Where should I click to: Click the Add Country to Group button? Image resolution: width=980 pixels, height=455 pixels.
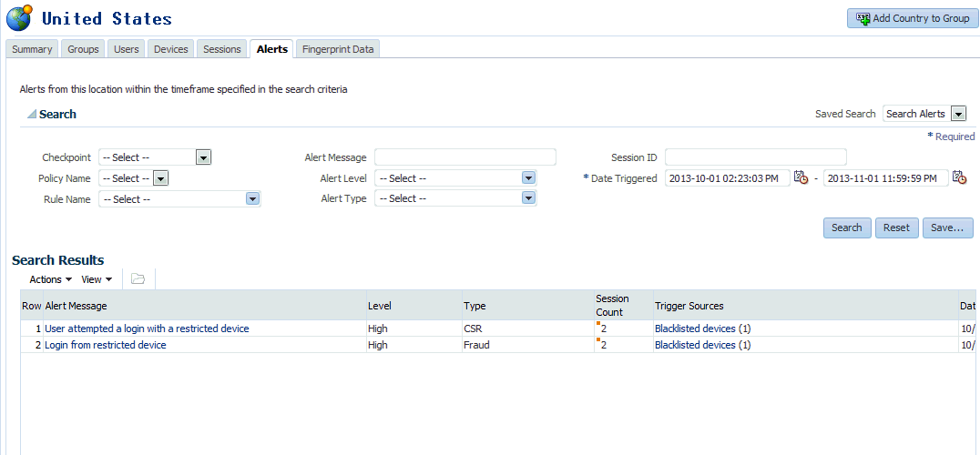[x=912, y=18]
